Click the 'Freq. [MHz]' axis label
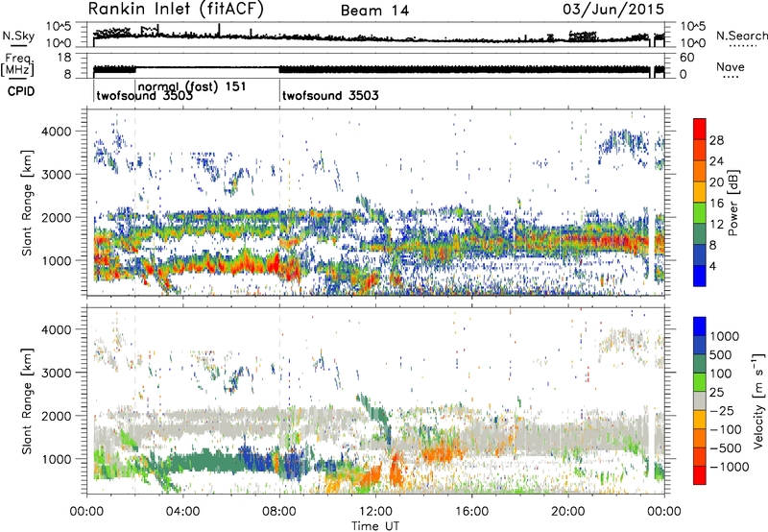 point(18,64)
